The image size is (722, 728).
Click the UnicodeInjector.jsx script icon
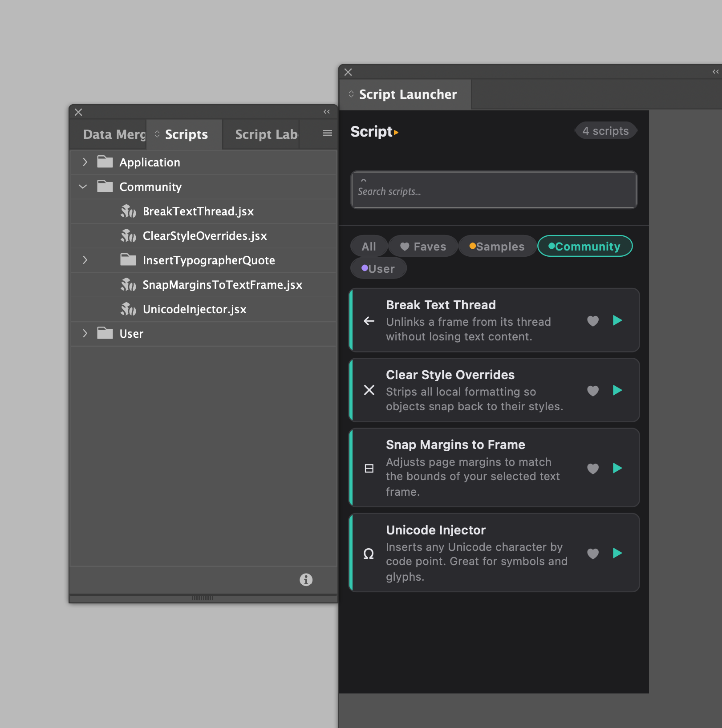tap(128, 309)
